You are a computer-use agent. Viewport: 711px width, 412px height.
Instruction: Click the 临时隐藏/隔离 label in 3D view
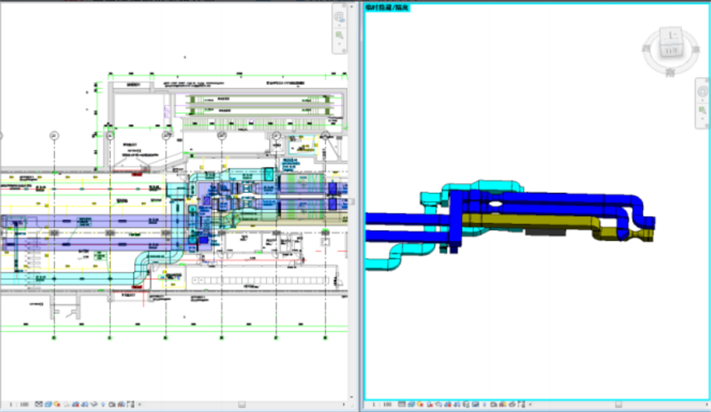coord(390,7)
